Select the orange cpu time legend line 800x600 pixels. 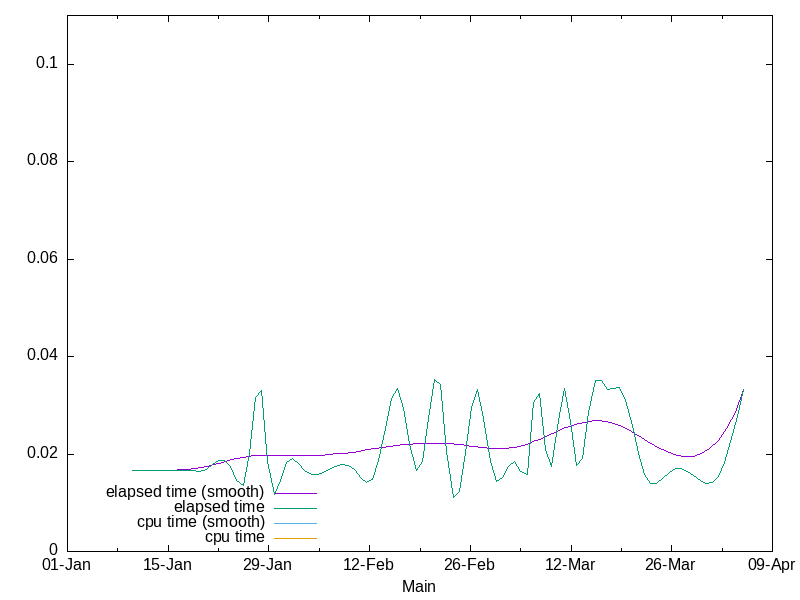point(296,538)
